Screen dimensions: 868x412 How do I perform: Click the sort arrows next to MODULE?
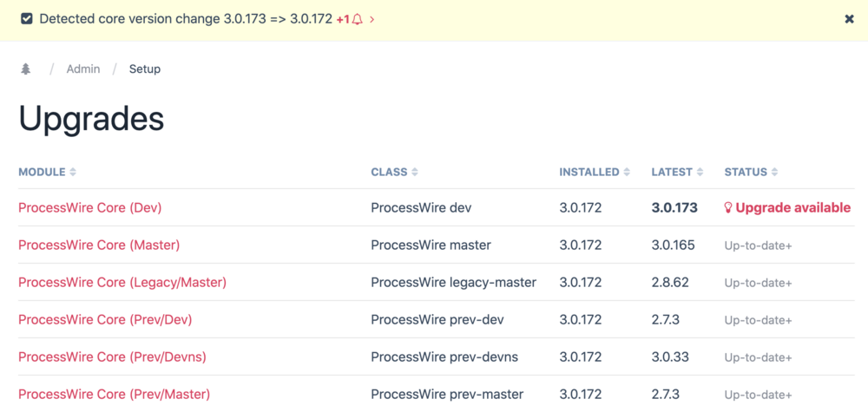click(73, 173)
